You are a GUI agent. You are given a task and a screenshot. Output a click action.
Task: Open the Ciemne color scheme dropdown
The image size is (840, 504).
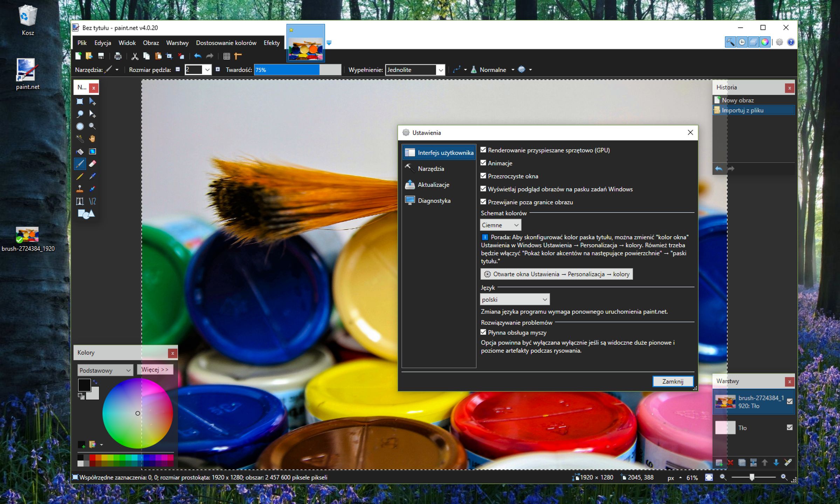click(500, 225)
